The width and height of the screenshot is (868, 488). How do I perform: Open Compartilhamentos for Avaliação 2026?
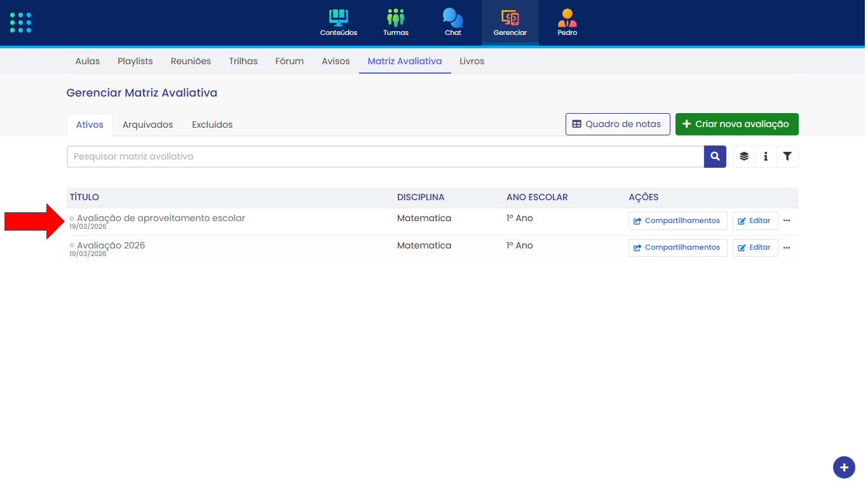pyautogui.click(x=678, y=247)
